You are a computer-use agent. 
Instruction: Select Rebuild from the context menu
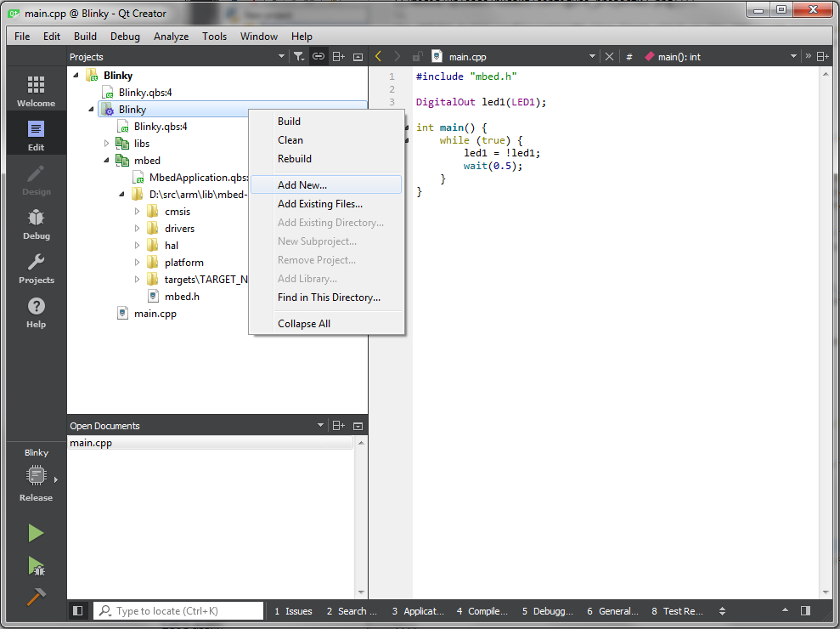pos(293,158)
